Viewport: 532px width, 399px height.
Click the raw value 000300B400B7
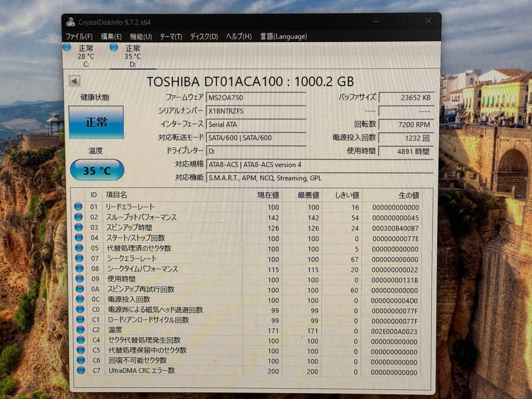[395, 228]
